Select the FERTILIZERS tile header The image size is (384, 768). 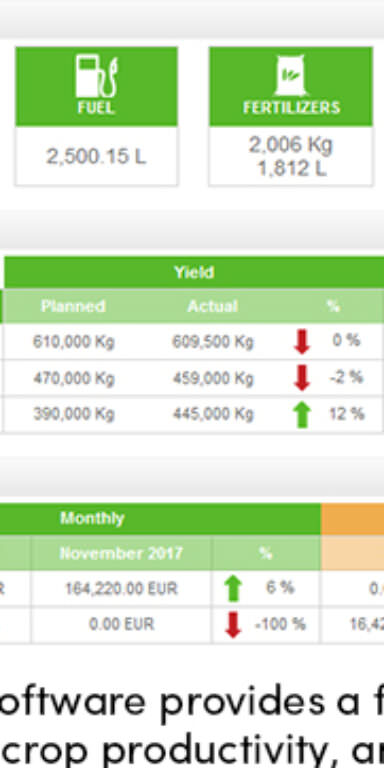coord(291,86)
